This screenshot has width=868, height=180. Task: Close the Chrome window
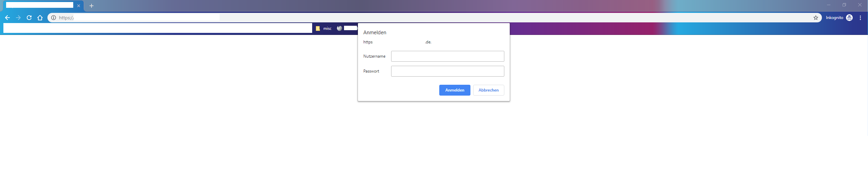pos(860,5)
